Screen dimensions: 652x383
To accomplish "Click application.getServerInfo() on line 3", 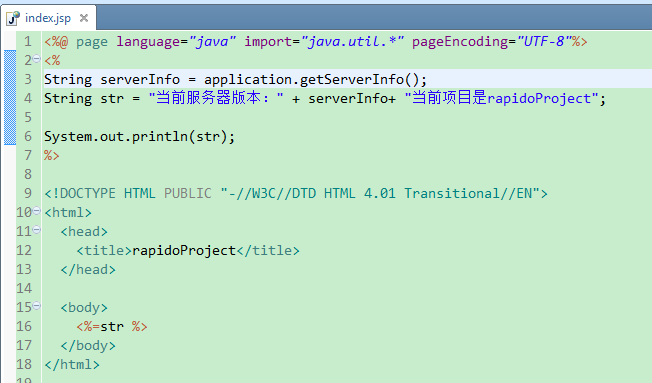I will (x=311, y=79).
